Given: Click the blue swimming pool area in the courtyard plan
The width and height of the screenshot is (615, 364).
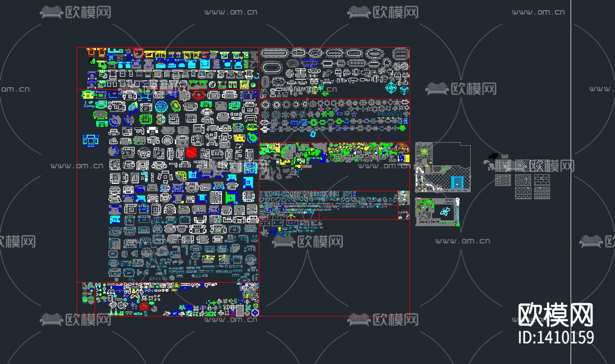Looking at the screenshot, I should (x=458, y=182).
